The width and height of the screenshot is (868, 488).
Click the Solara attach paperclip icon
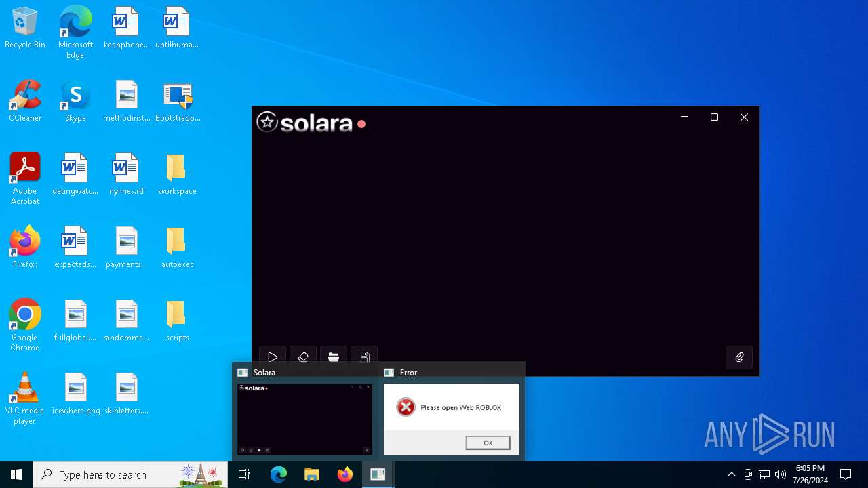point(739,357)
